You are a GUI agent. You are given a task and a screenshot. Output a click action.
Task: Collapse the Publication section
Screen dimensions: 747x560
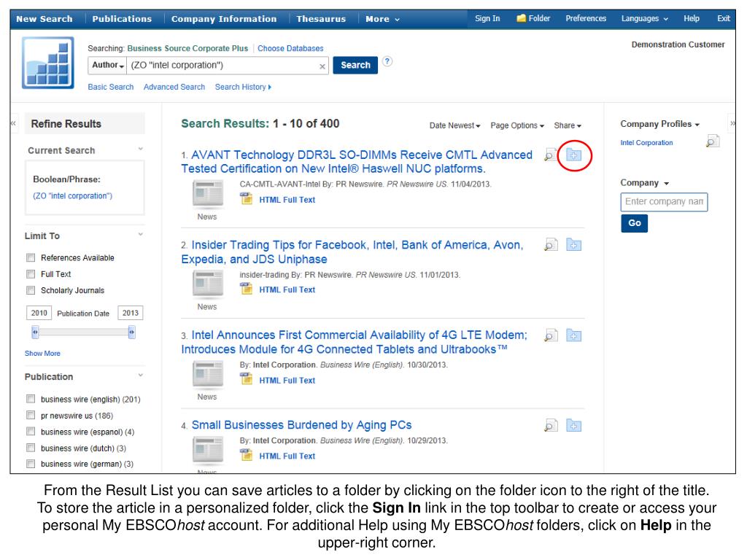[141, 376]
